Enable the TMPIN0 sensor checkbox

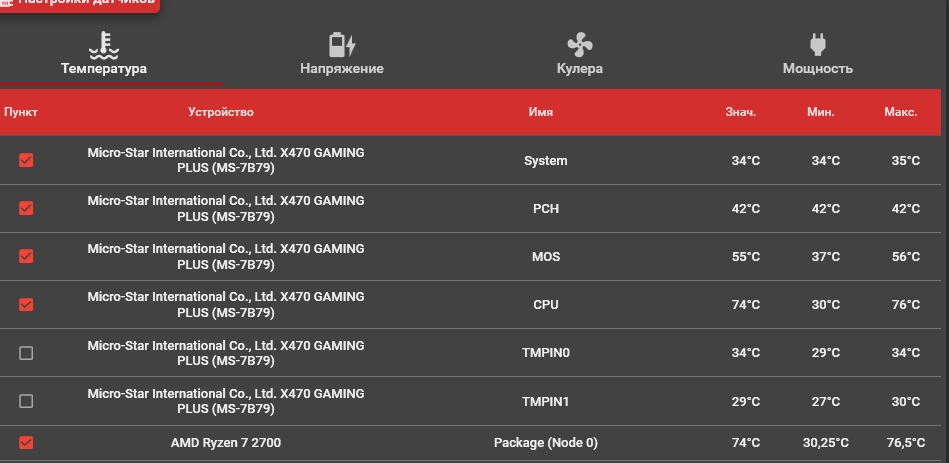26,353
